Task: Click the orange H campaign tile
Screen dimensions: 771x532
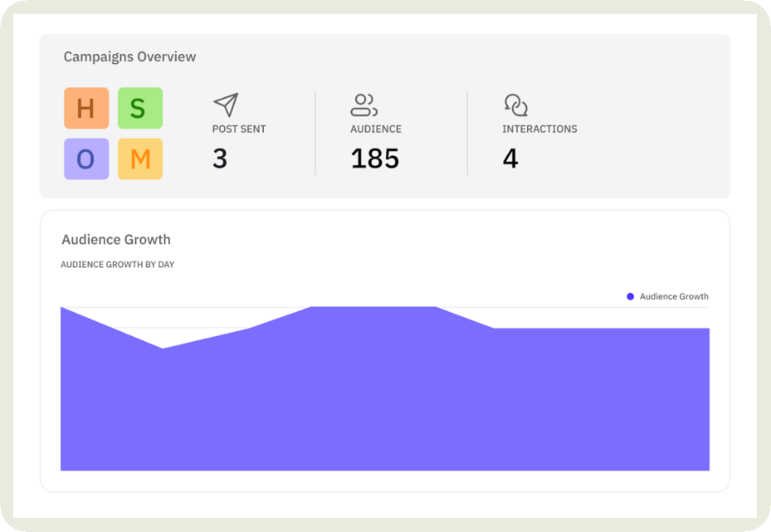Action: (x=86, y=109)
